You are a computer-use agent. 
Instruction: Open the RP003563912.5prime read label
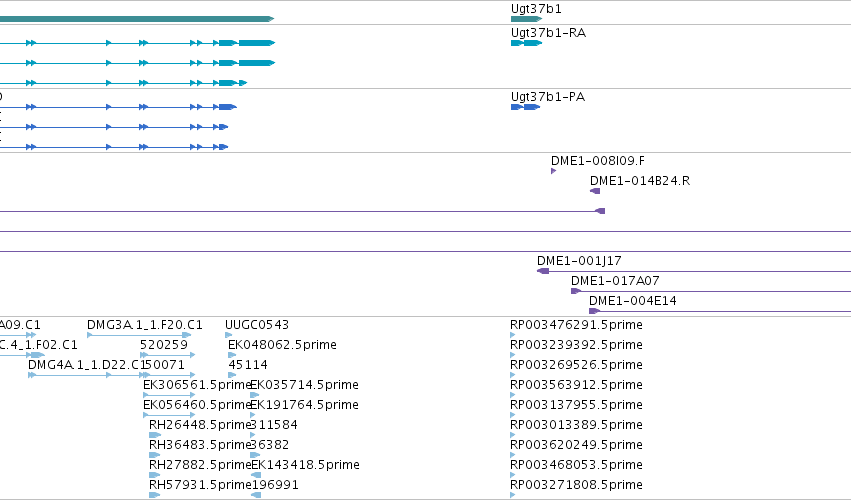[x=576, y=385]
